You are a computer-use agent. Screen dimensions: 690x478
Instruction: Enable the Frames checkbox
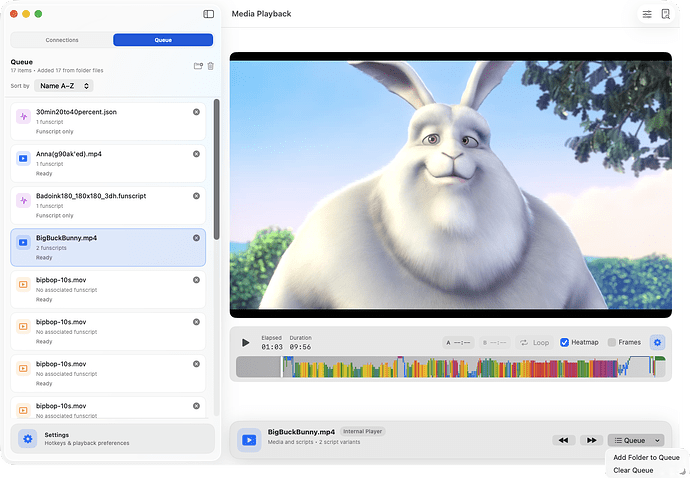[x=612, y=342]
